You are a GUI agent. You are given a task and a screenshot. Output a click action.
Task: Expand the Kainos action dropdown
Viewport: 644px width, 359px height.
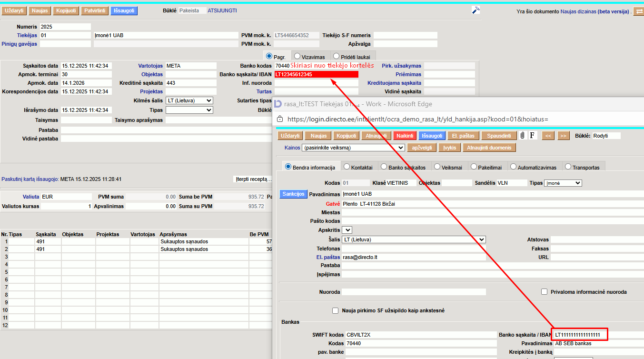tap(353, 148)
